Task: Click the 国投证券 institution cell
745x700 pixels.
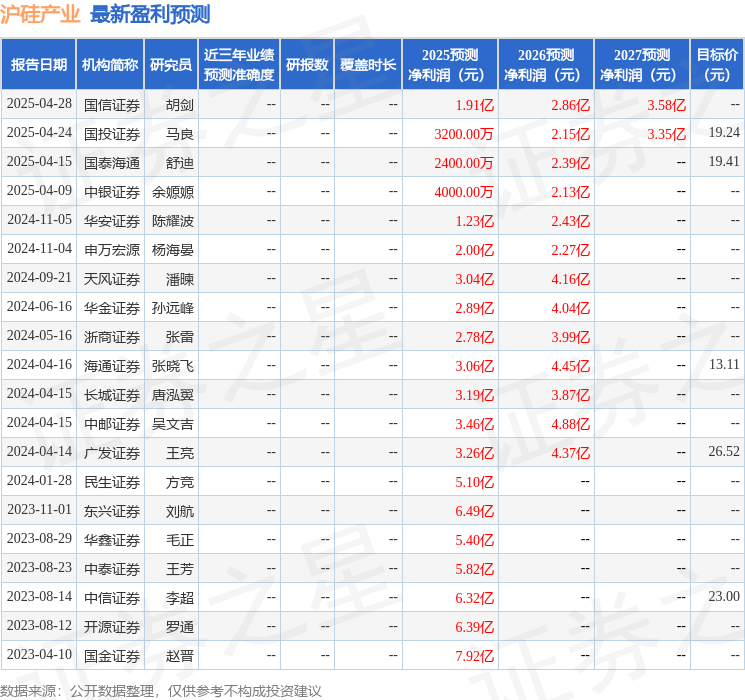Action: point(112,134)
